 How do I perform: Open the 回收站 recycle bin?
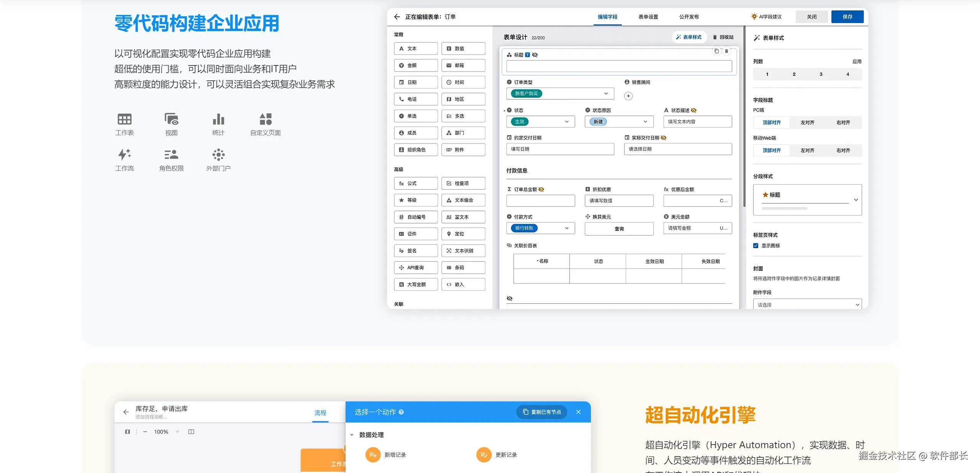tap(723, 37)
